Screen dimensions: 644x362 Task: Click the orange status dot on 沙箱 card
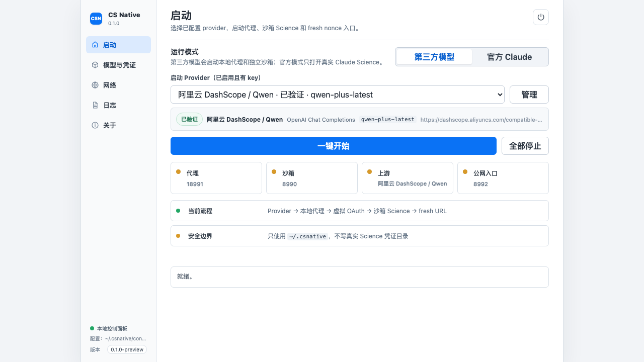tap(274, 172)
